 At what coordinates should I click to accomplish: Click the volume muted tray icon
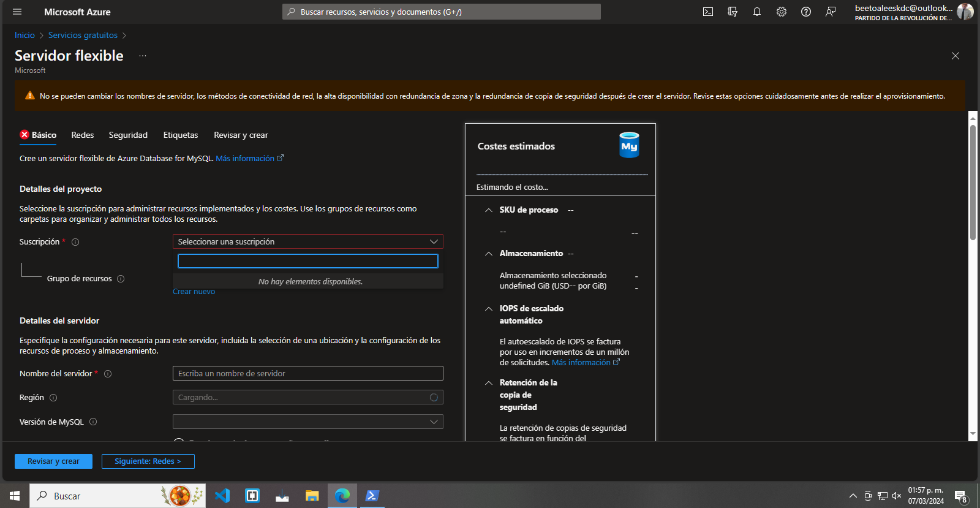897,496
